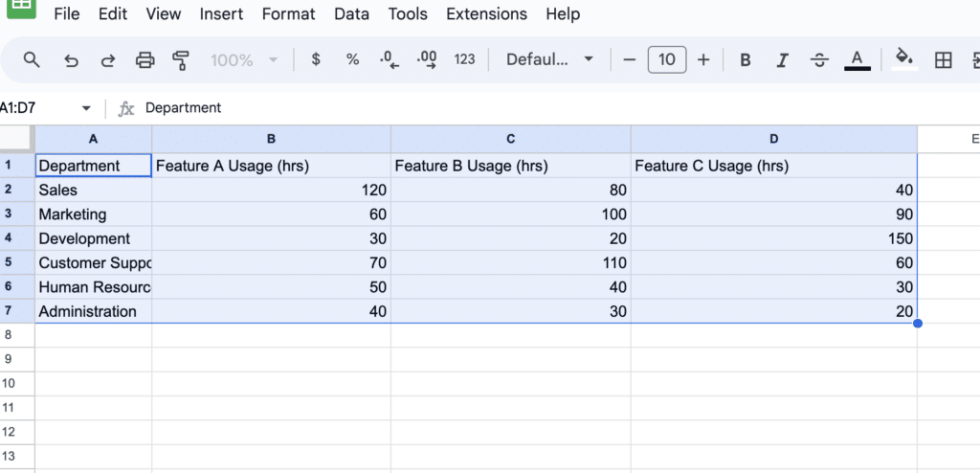Click the cell with value 100
980x473 pixels.
511,214
